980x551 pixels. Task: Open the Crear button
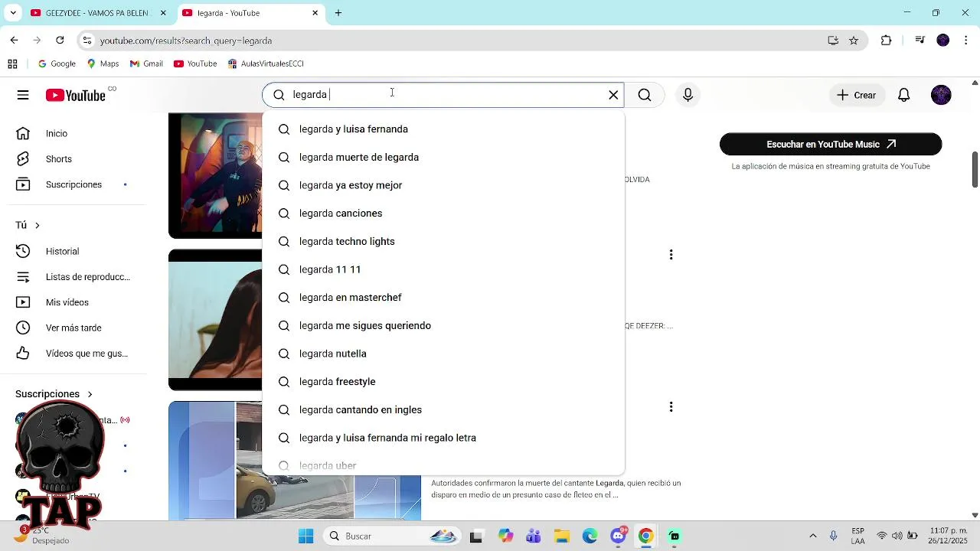[856, 95]
